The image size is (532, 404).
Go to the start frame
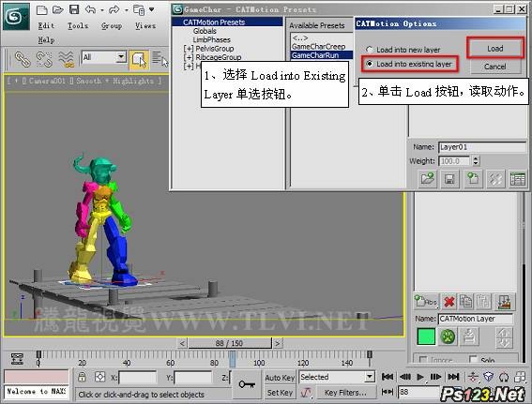[x=388, y=377]
